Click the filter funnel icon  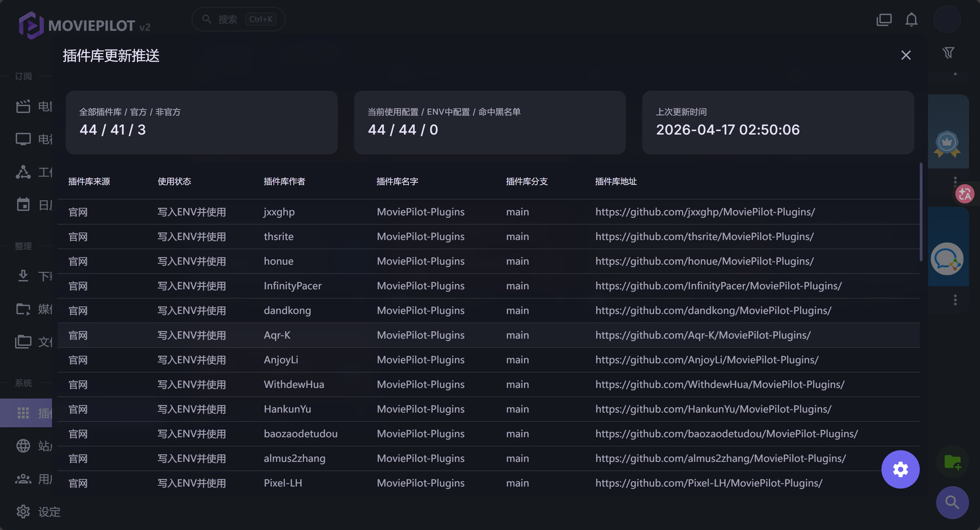pyautogui.click(x=948, y=53)
